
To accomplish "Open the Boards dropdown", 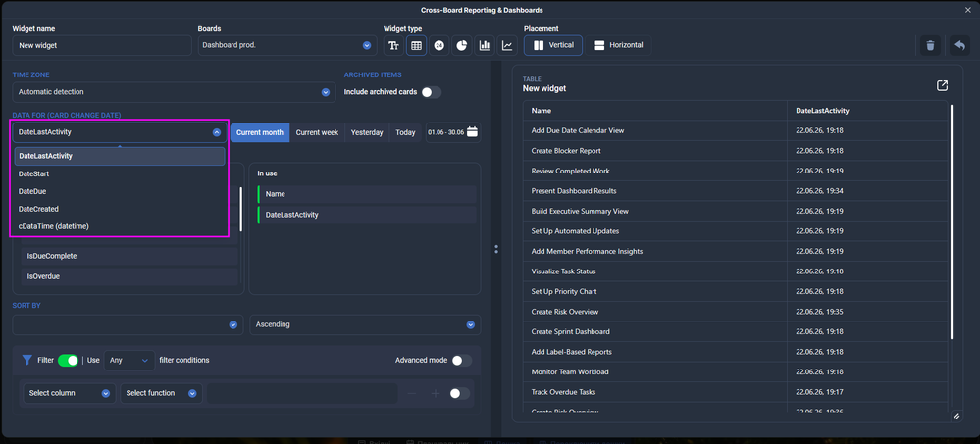I will [287, 46].
